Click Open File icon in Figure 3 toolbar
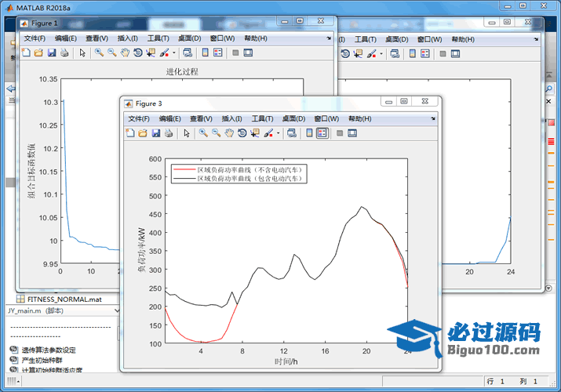This screenshot has height=392, width=561. pos(143,133)
